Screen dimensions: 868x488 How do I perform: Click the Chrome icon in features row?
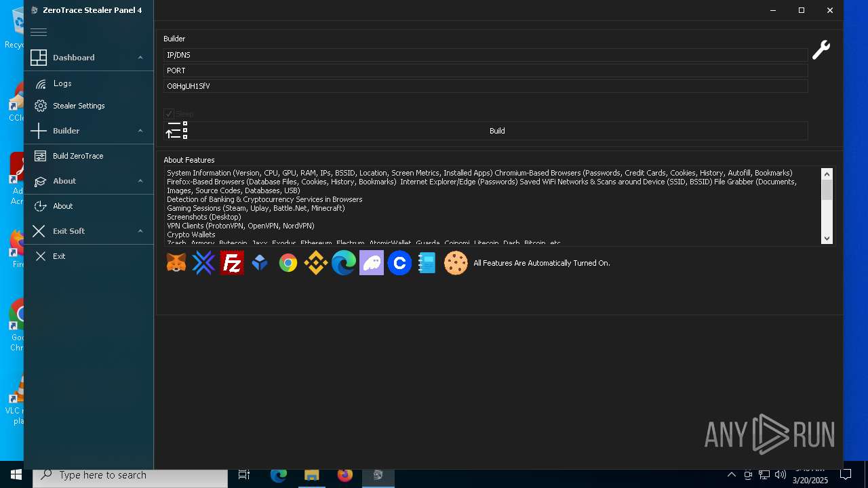click(x=288, y=263)
